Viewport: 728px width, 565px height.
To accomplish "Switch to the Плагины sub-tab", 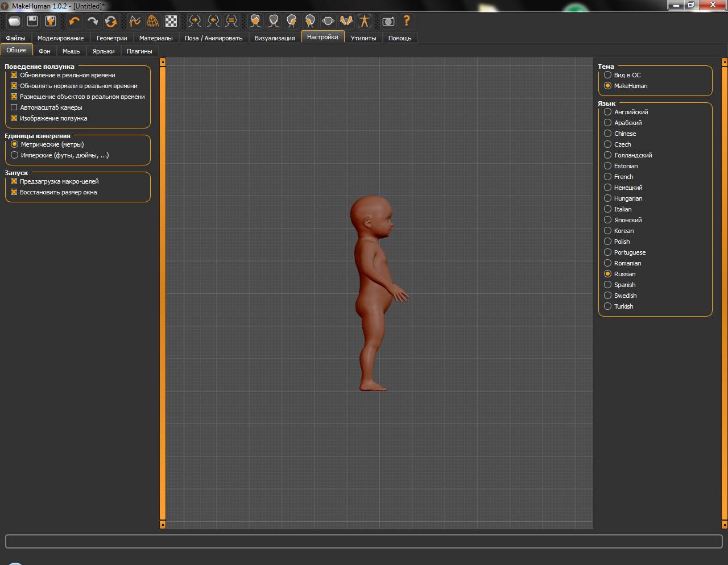I will pos(139,51).
